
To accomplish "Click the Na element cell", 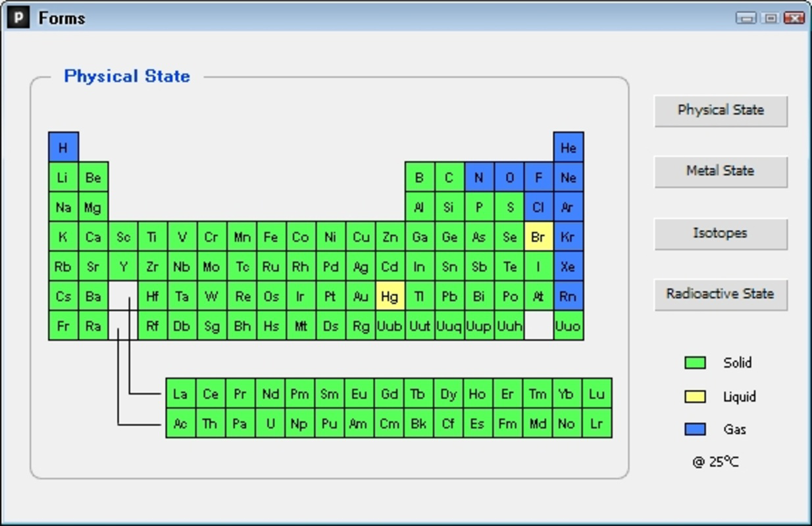I will [x=63, y=207].
